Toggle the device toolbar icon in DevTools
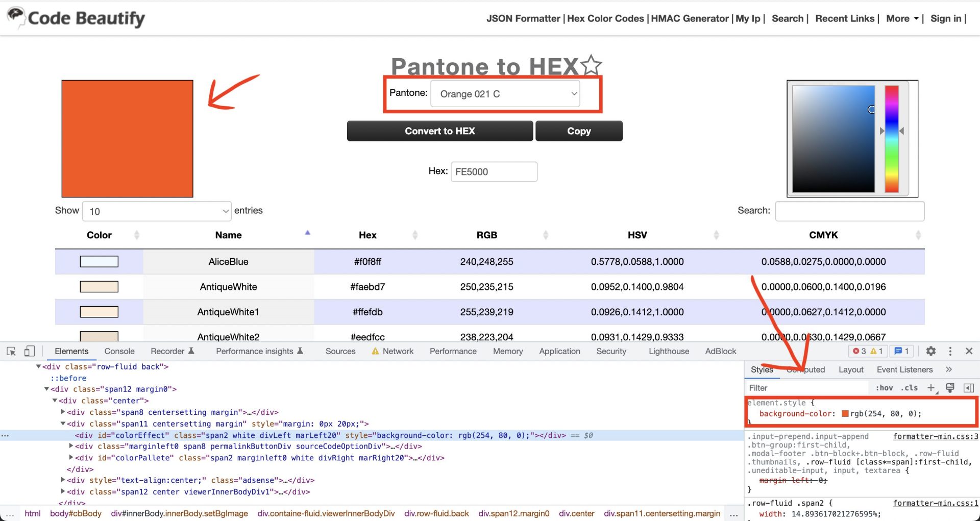Screen dimensions: 980x521 click(x=30, y=351)
